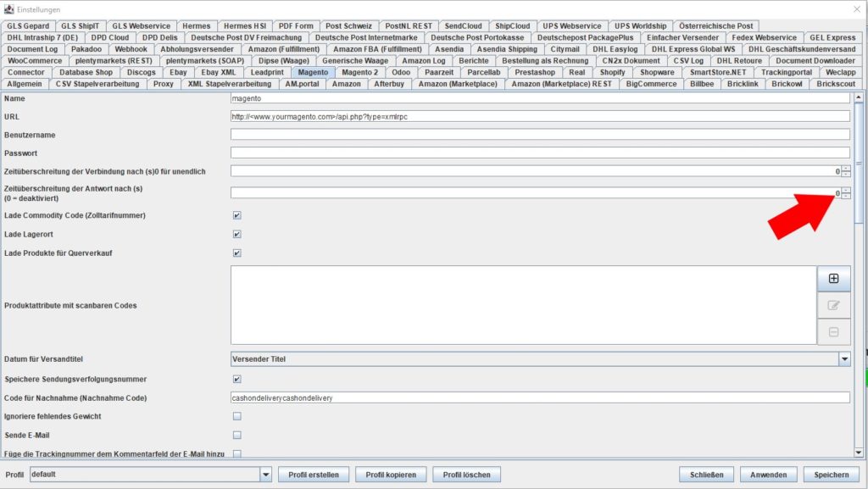
Task: Click the Antwort timeout spinner arrows
Action: (x=846, y=193)
